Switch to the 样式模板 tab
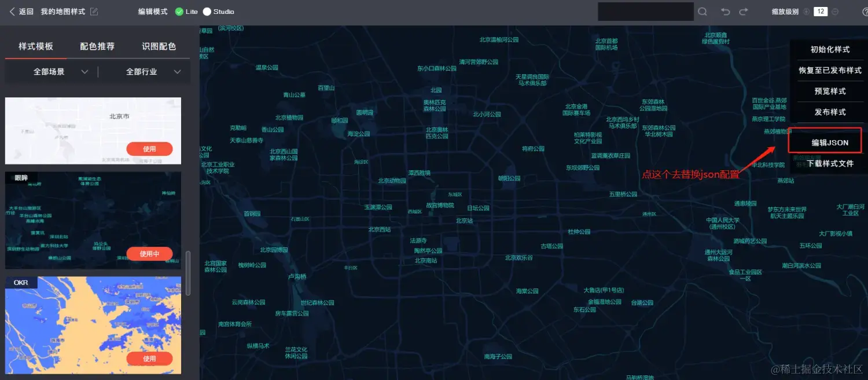The height and width of the screenshot is (380, 868). (36, 46)
